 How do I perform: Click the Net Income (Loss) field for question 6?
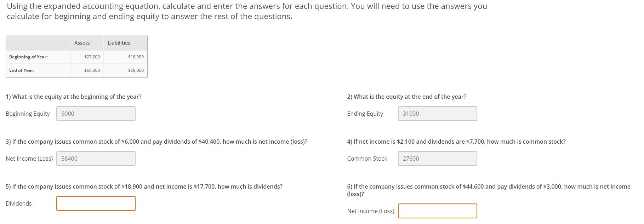coord(437,211)
